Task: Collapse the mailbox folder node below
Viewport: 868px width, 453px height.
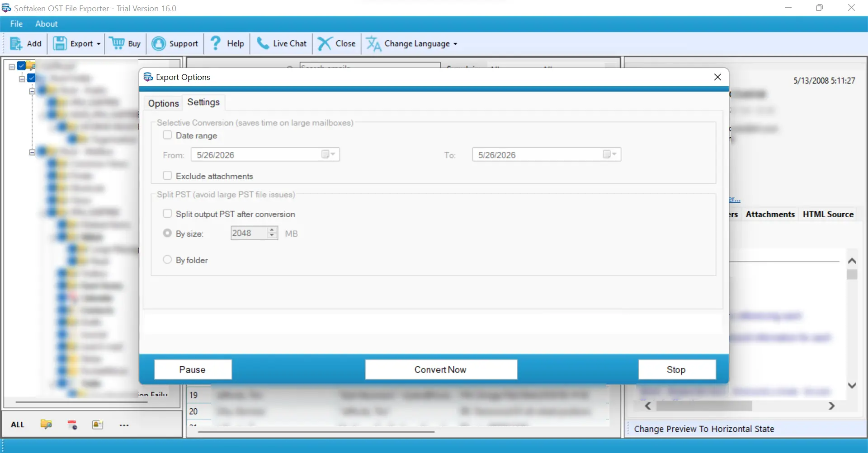Action: [x=32, y=152]
